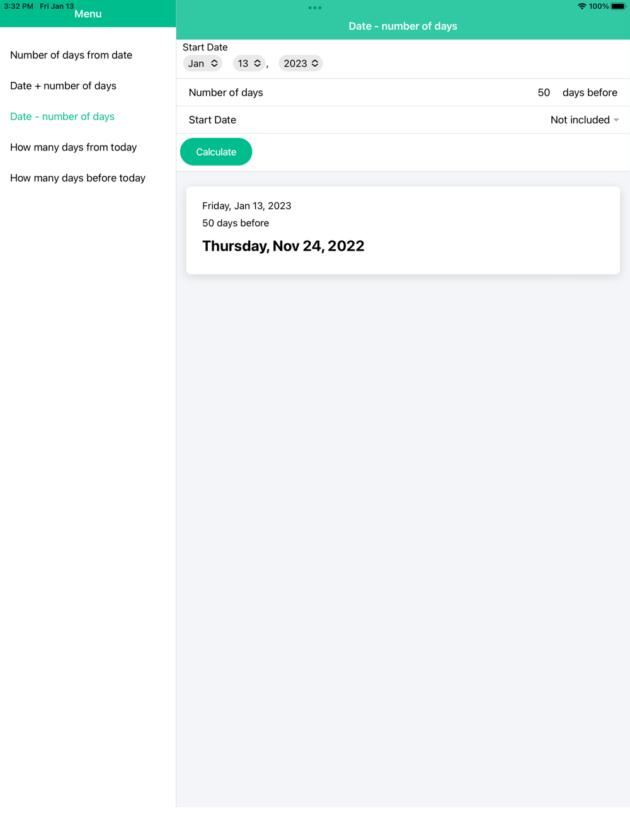Open How many days from today
This screenshot has height=840, width=630.
click(74, 147)
